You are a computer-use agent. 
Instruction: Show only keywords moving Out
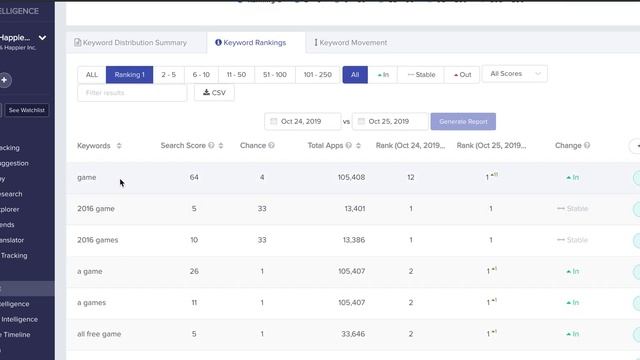(462, 75)
